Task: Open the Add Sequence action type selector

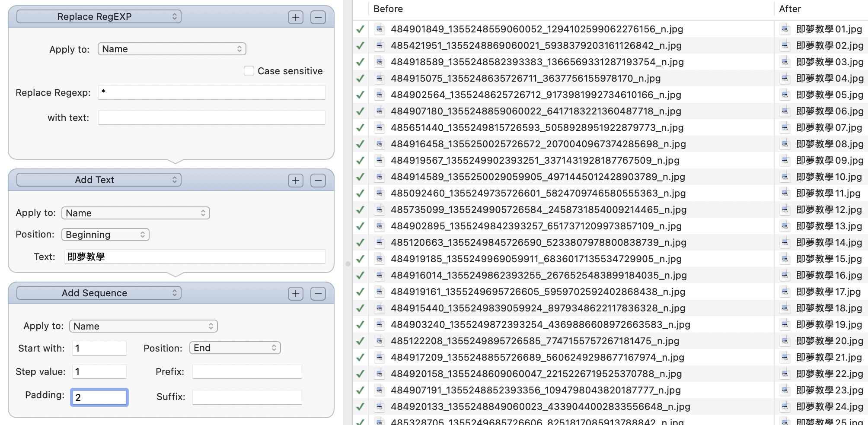Action: [x=99, y=293]
